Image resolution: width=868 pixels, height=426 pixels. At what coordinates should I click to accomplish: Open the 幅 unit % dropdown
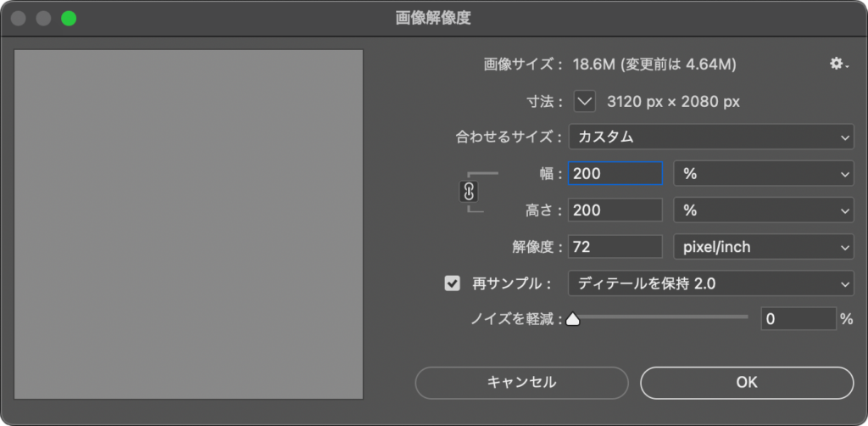coord(764,173)
